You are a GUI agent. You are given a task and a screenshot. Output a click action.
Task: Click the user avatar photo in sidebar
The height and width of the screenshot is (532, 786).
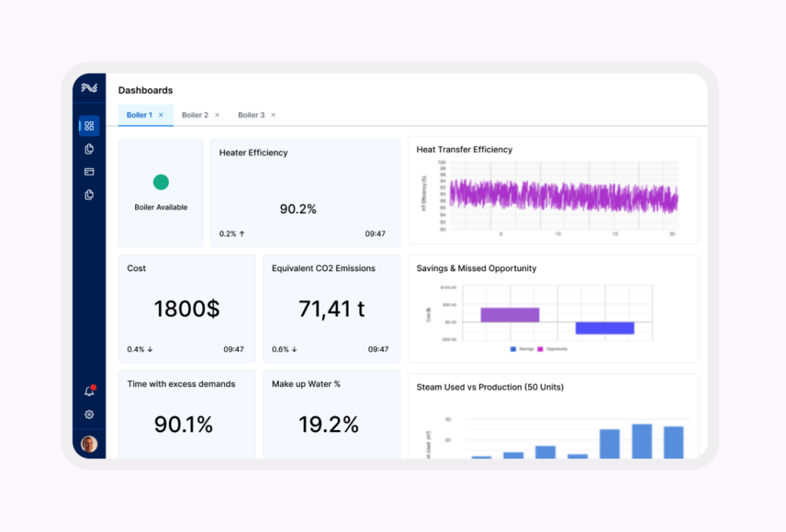(x=89, y=444)
